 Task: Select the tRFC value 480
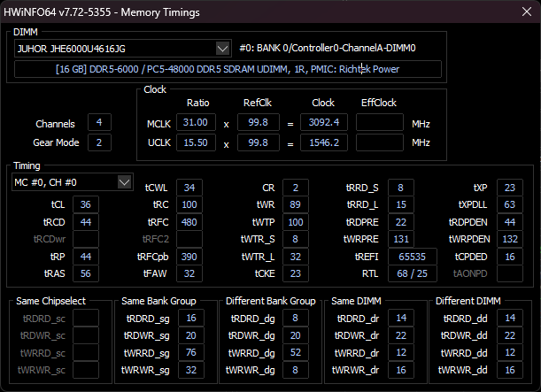(189, 222)
